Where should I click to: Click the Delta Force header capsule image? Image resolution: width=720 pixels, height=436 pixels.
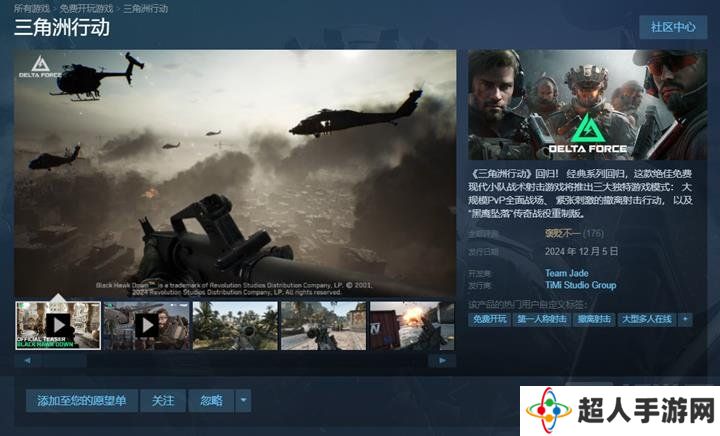click(x=587, y=105)
